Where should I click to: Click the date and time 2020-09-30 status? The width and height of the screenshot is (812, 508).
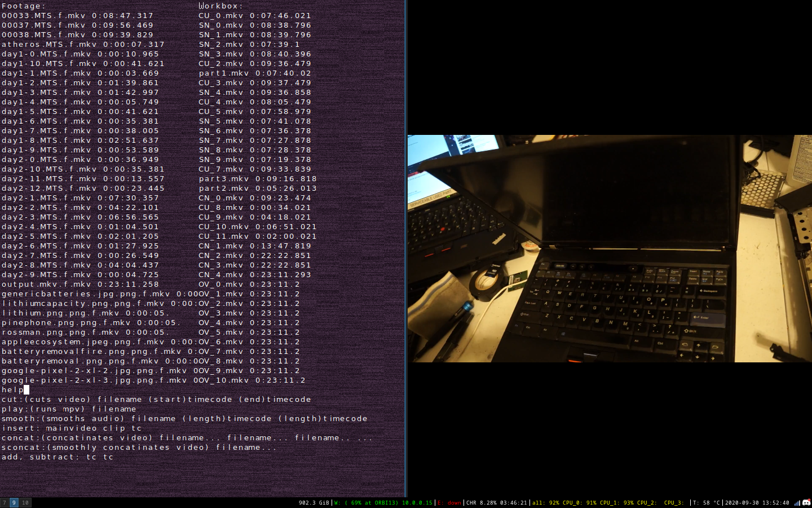click(757, 503)
